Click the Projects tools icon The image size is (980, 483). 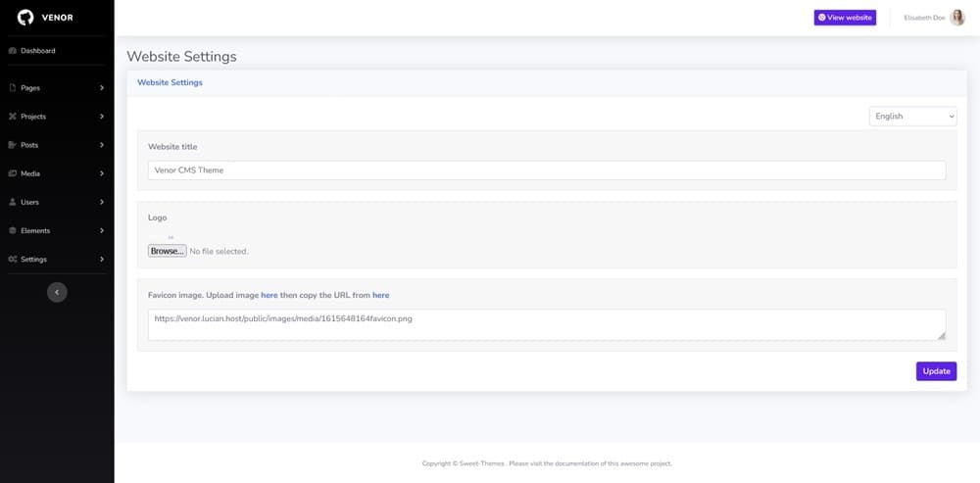12,117
